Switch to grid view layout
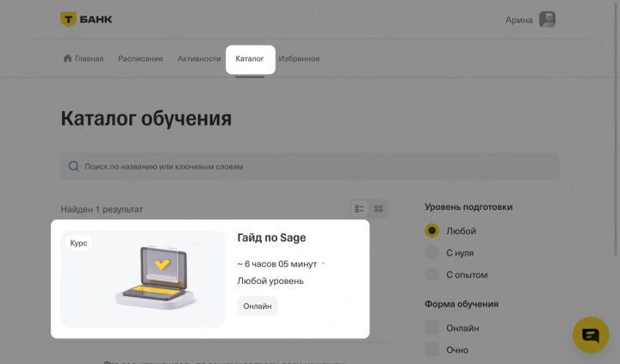 378,209
